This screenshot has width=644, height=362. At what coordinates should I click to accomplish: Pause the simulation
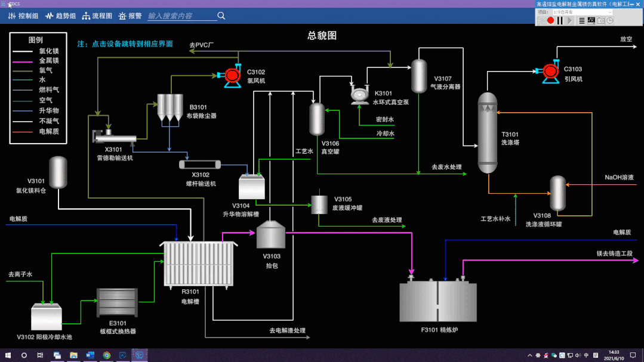[560, 20]
